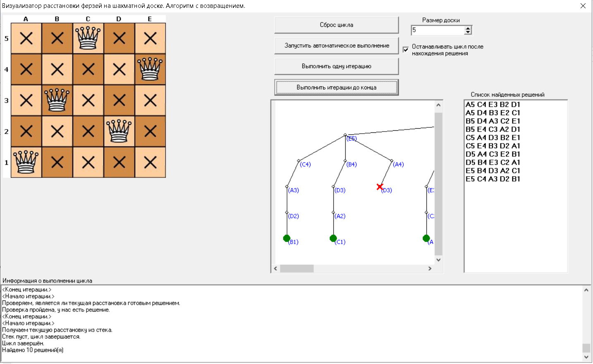593x364 pixels.
Task: Click the green solution node at C1
Action: (x=333, y=238)
